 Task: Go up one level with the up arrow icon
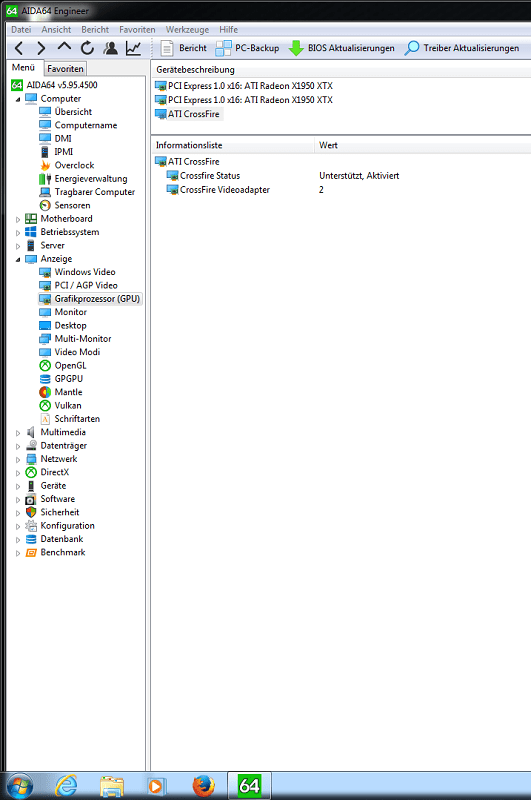[64, 47]
